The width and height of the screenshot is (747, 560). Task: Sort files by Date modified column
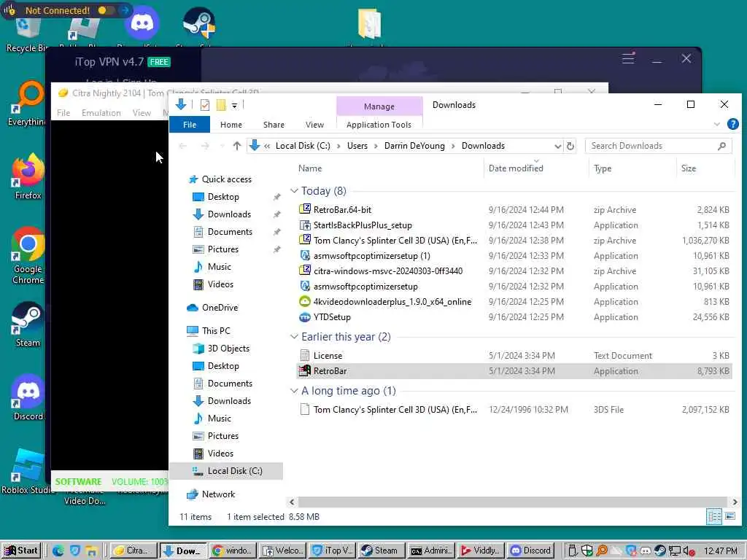tap(516, 168)
